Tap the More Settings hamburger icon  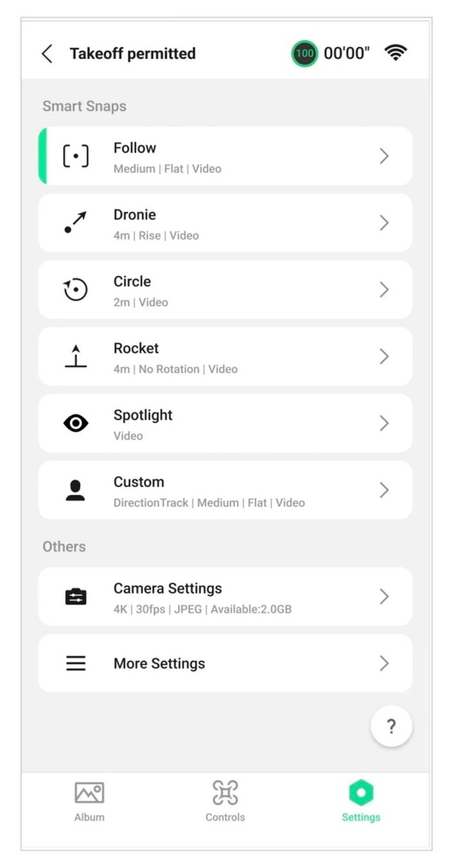click(x=76, y=664)
